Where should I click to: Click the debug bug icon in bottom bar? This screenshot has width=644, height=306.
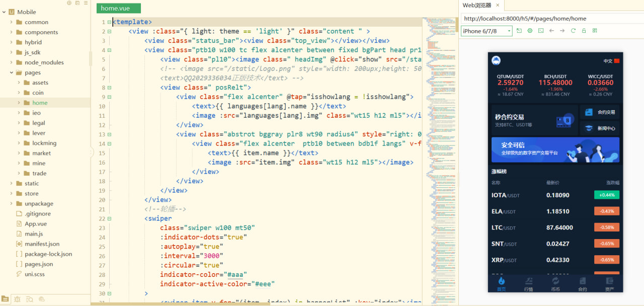[x=18, y=299]
